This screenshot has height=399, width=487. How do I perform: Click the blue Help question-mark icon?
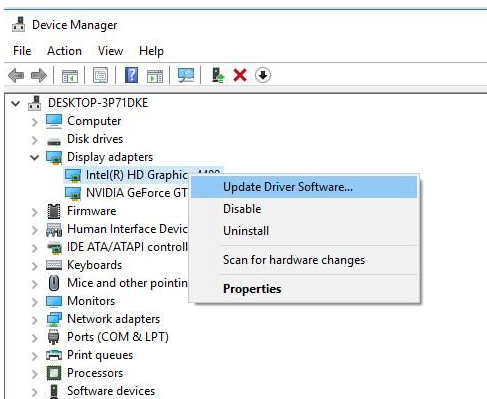[131, 75]
